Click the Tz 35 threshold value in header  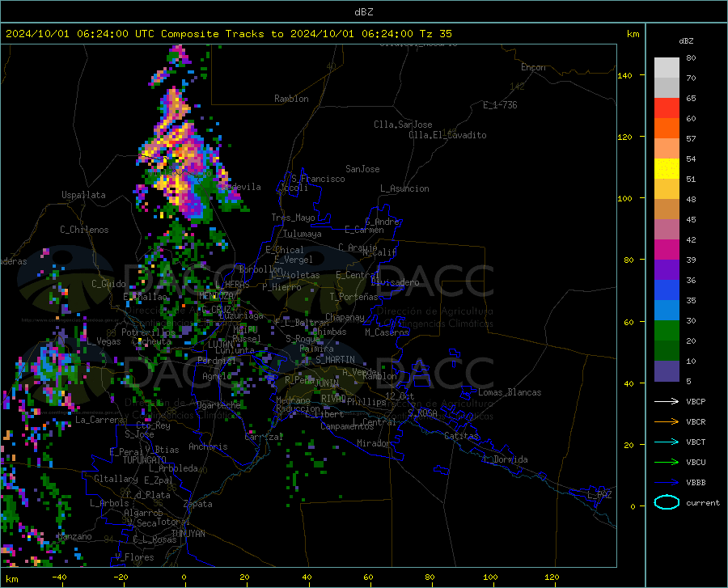(436, 34)
